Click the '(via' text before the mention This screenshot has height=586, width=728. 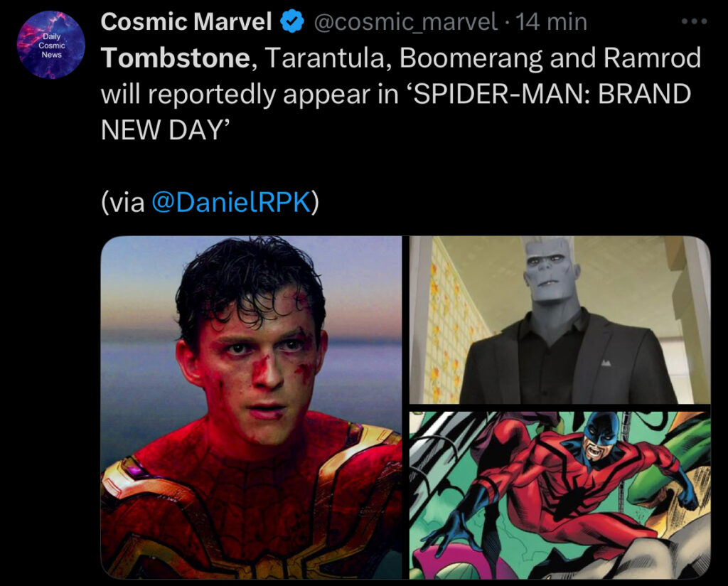point(122,202)
